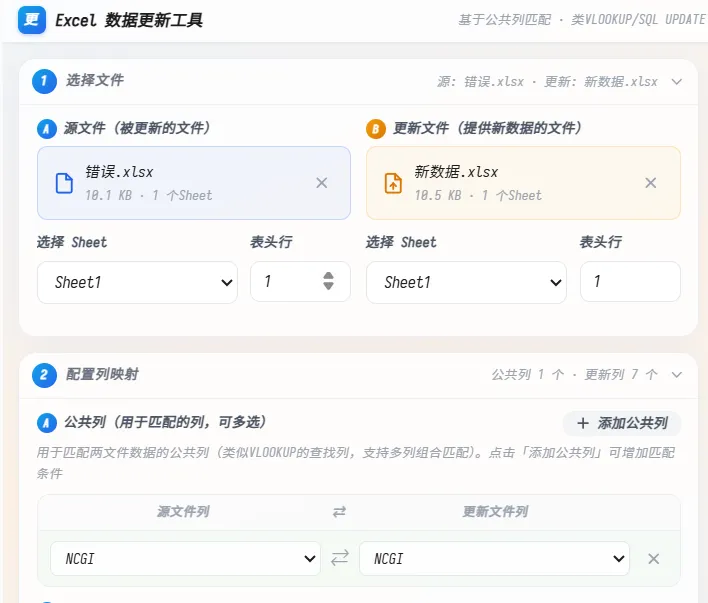This screenshot has width=708, height=603.
Task: Open update file Sheet1 dropdown
Action: [466, 282]
